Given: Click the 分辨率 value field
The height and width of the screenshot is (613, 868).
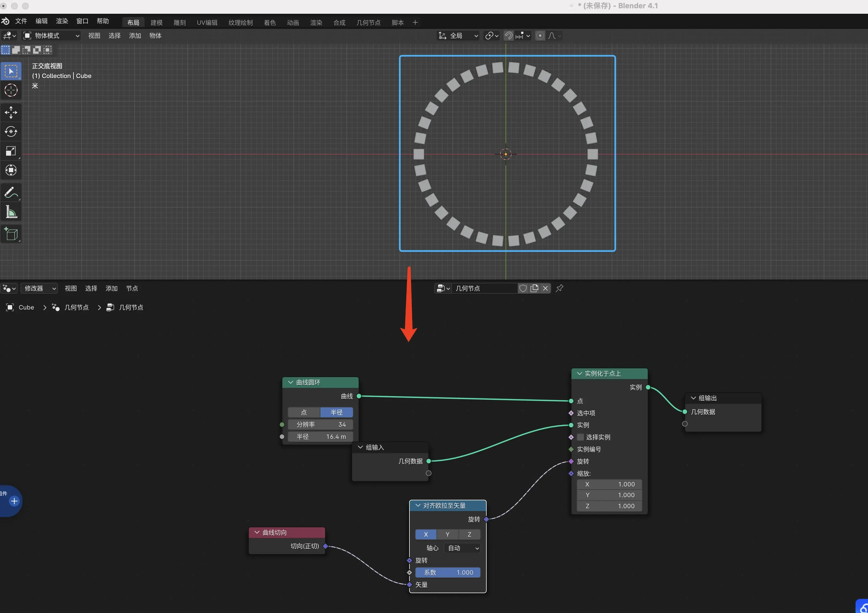Looking at the screenshot, I should click(x=321, y=424).
